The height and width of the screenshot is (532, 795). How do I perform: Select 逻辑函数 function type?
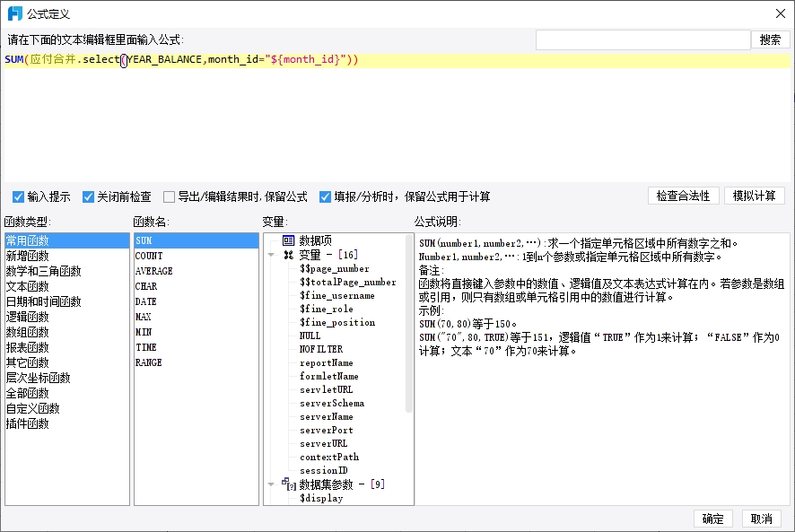[x=67, y=317]
